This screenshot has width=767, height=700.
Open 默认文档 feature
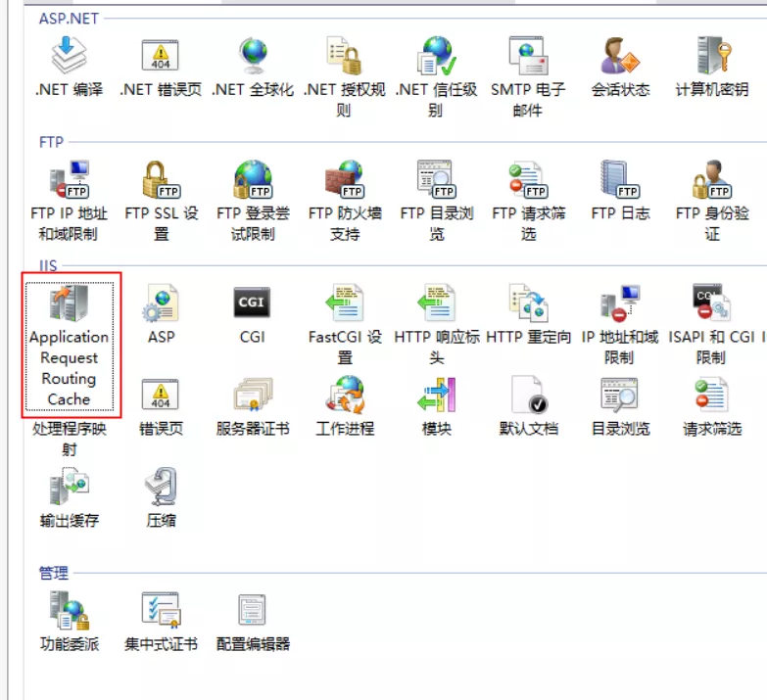pyautogui.click(x=528, y=407)
